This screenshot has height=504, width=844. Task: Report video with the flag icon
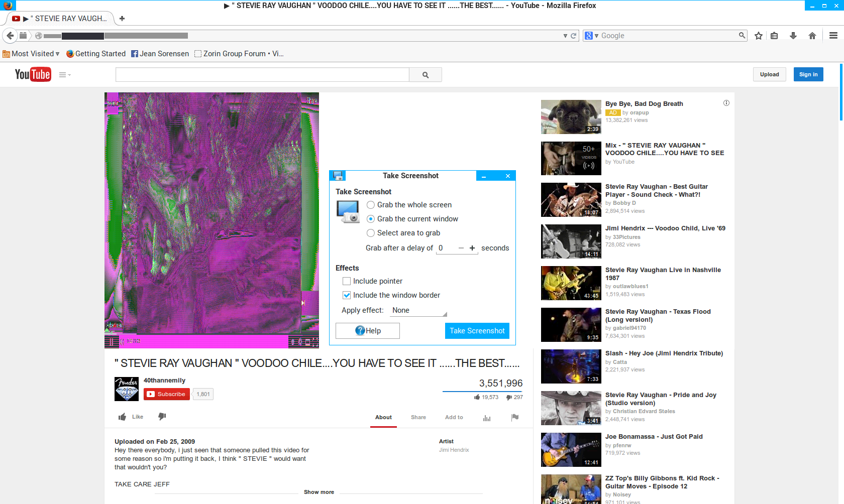515,417
